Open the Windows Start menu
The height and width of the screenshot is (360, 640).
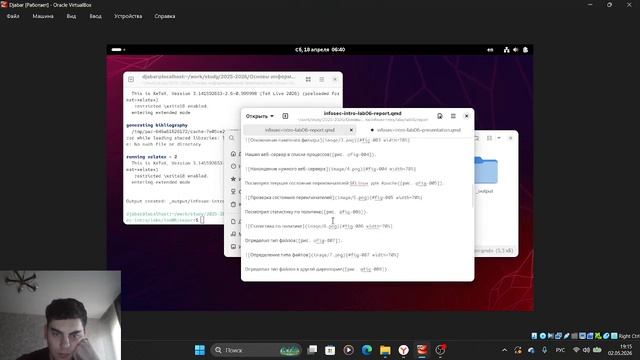point(200,350)
